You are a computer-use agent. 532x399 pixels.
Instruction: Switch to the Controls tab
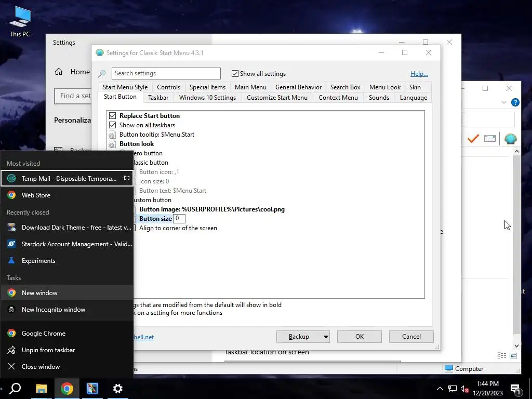[x=169, y=87]
